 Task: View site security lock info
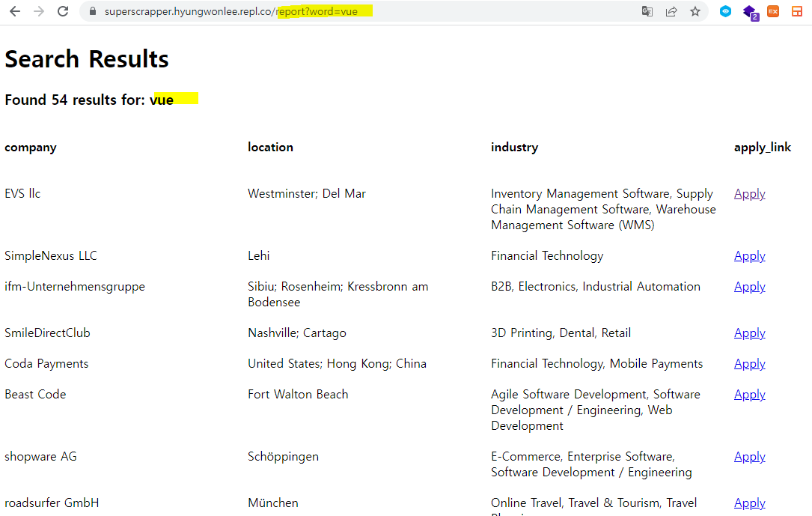[93, 11]
